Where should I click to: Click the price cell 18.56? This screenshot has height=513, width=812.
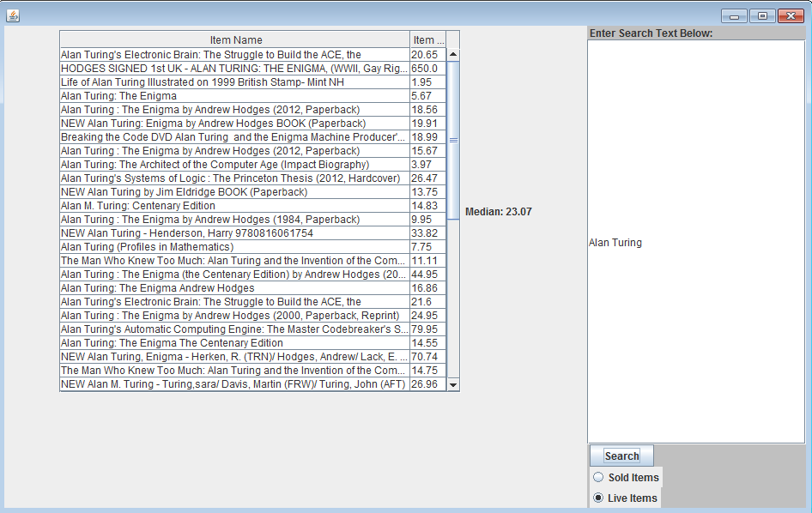427,110
